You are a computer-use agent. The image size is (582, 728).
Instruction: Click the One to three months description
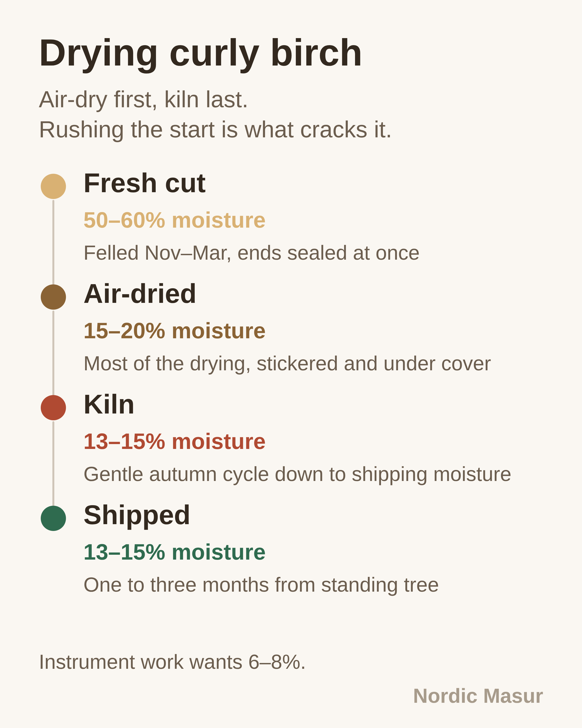coord(261,585)
